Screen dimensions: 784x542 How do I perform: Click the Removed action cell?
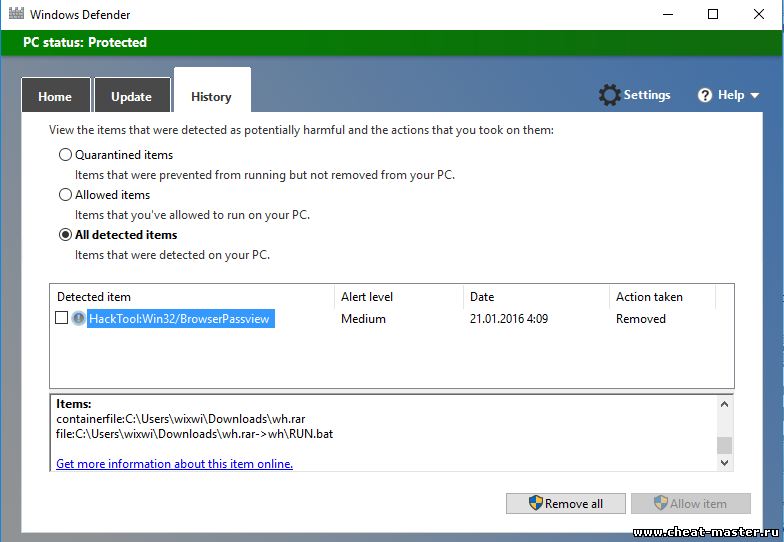tap(640, 318)
